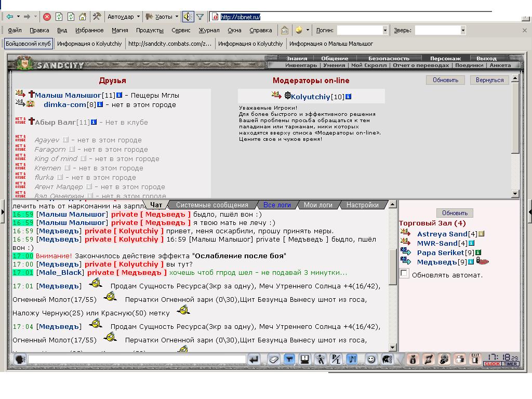Image resolution: width=532 pixels, height=399 pixels.
Task: Click the warrior face icon in bottom bar
Action: click(444, 360)
